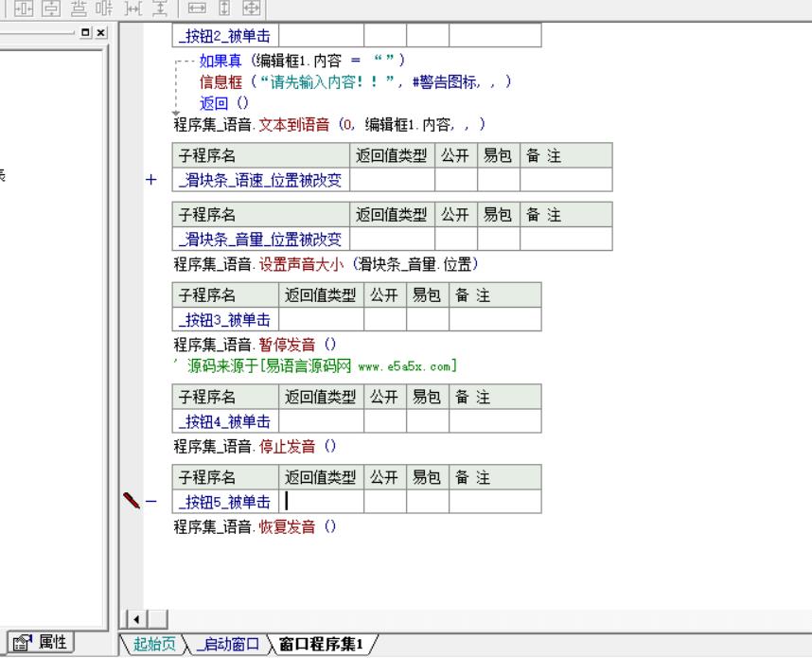Click the left panel float/maximize button
Image resolution: width=812 pixels, height=658 pixels.
[85, 32]
